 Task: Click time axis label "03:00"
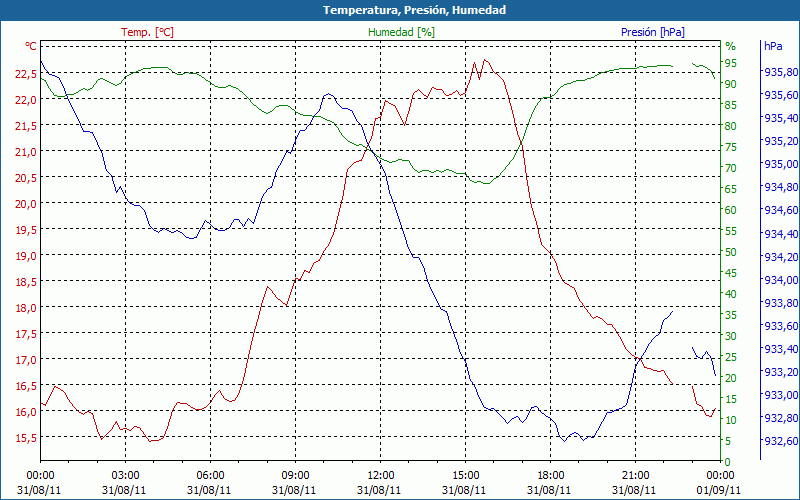(124, 476)
